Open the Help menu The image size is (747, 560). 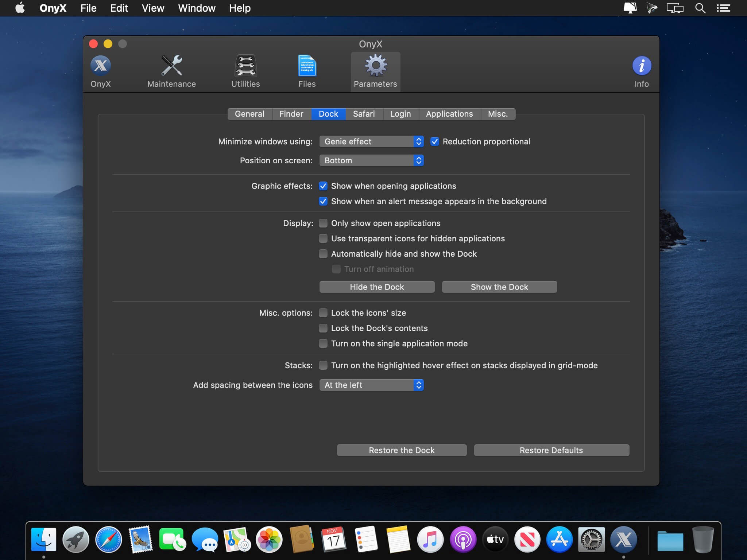point(240,8)
